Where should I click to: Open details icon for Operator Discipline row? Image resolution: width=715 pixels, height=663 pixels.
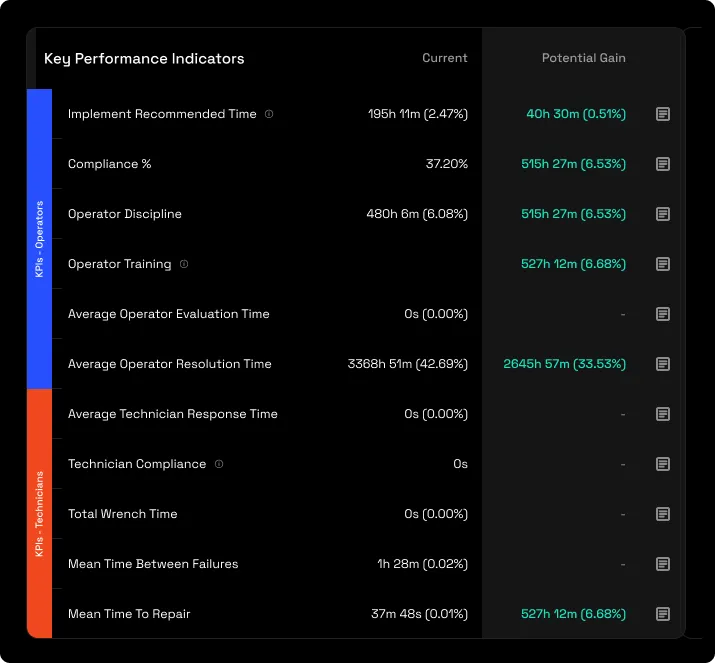pos(663,214)
